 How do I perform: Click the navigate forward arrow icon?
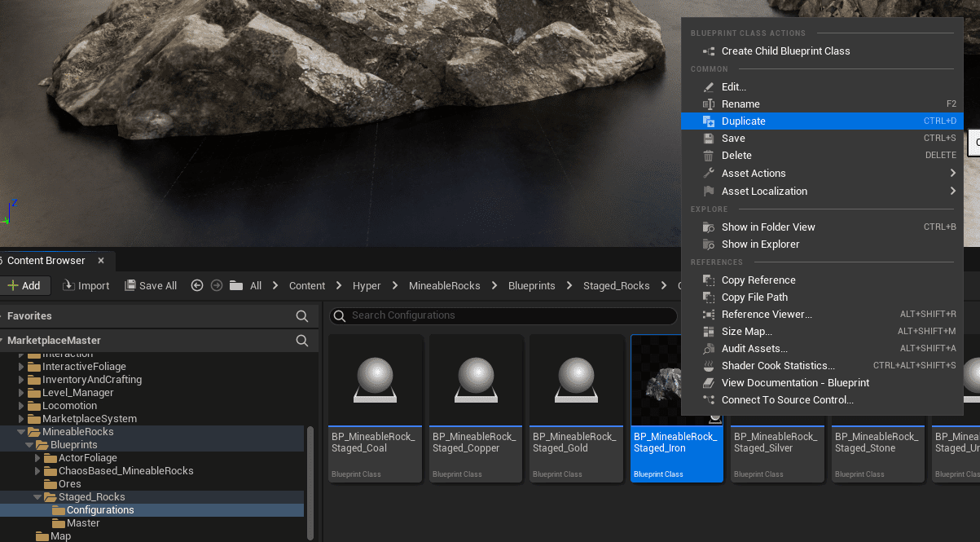[x=217, y=286]
